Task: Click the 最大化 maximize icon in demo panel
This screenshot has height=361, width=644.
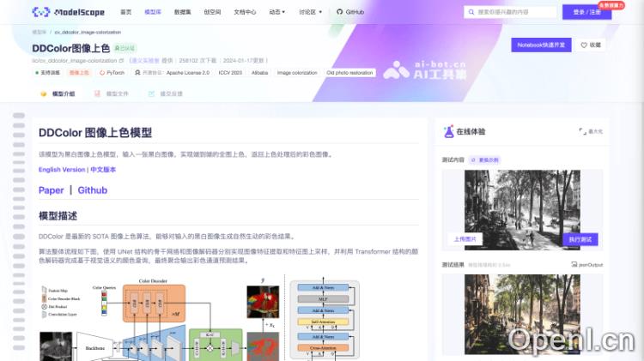Action: tap(583, 131)
